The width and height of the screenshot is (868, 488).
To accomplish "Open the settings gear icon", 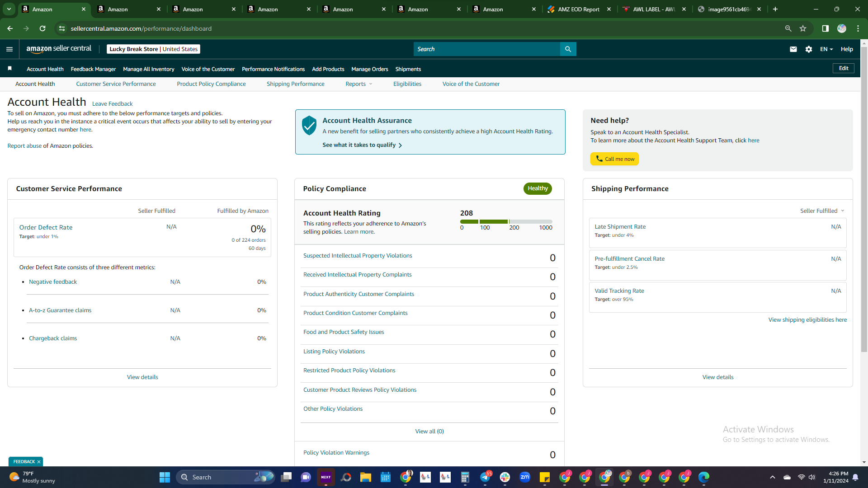I will coord(809,49).
